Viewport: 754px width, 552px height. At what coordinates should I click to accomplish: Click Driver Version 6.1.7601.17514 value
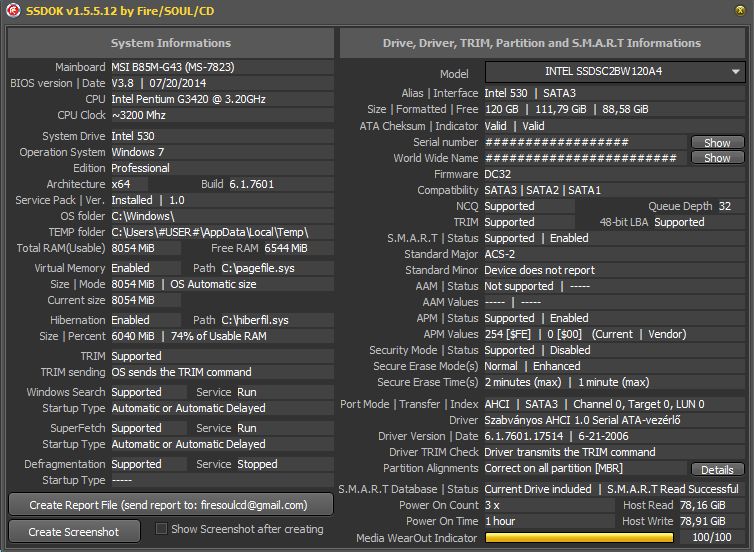(524, 436)
